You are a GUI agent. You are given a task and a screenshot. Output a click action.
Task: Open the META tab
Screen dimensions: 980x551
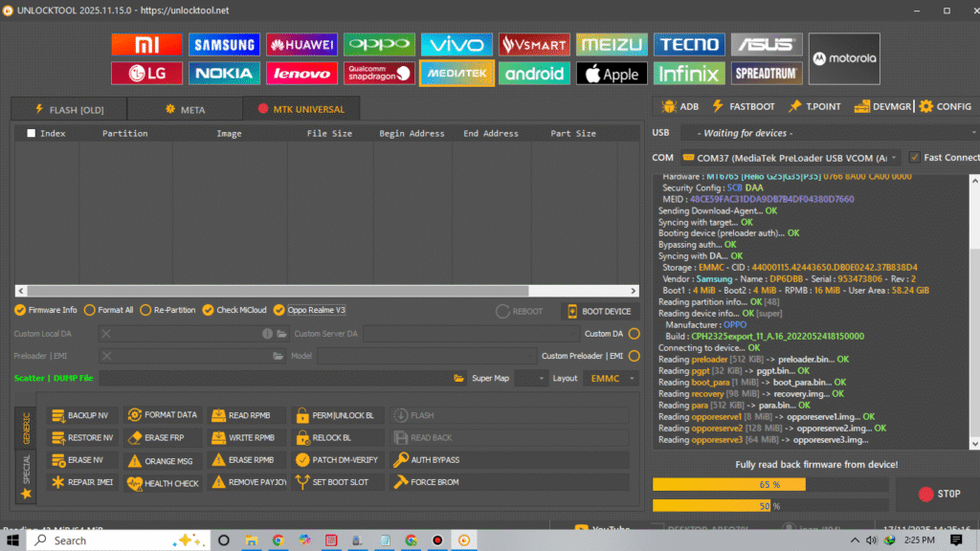click(185, 109)
